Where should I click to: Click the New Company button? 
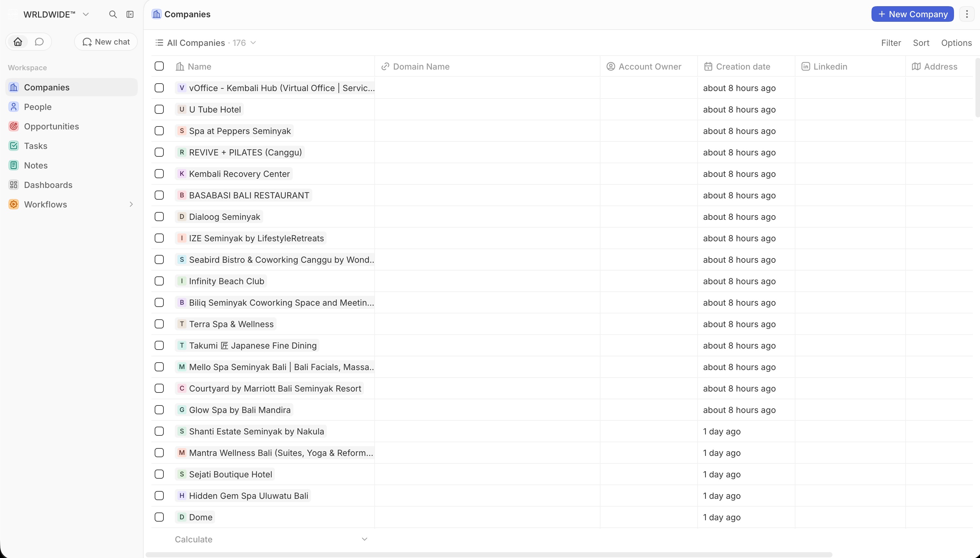[912, 14]
